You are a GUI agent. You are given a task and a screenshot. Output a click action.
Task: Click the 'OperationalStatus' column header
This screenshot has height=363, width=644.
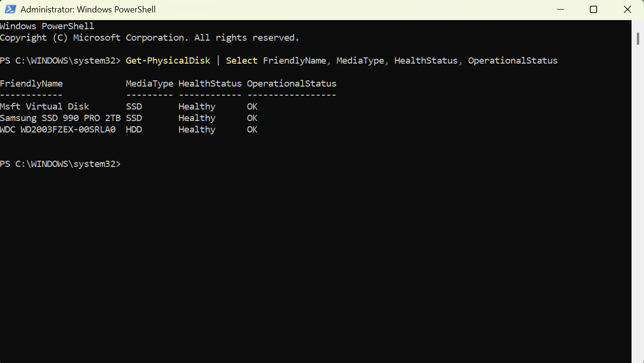click(292, 84)
